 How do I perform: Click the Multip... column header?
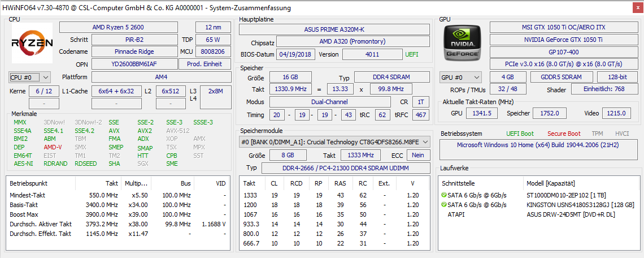pyautogui.click(x=136, y=183)
